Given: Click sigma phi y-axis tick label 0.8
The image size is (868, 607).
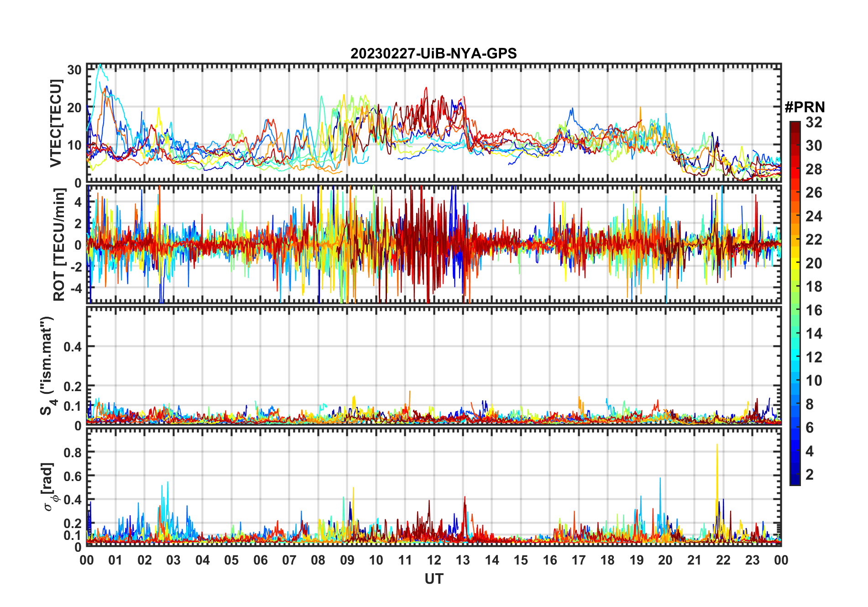Looking at the screenshot, I should [x=73, y=452].
